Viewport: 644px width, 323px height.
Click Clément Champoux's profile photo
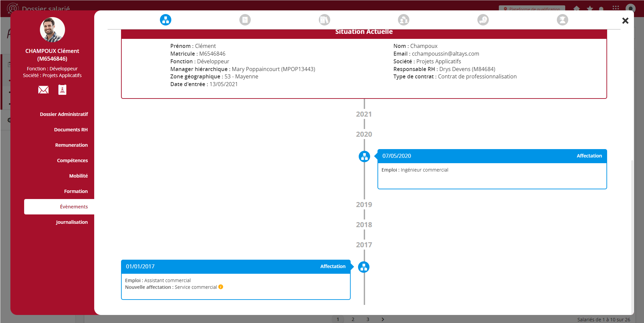click(52, 30)
